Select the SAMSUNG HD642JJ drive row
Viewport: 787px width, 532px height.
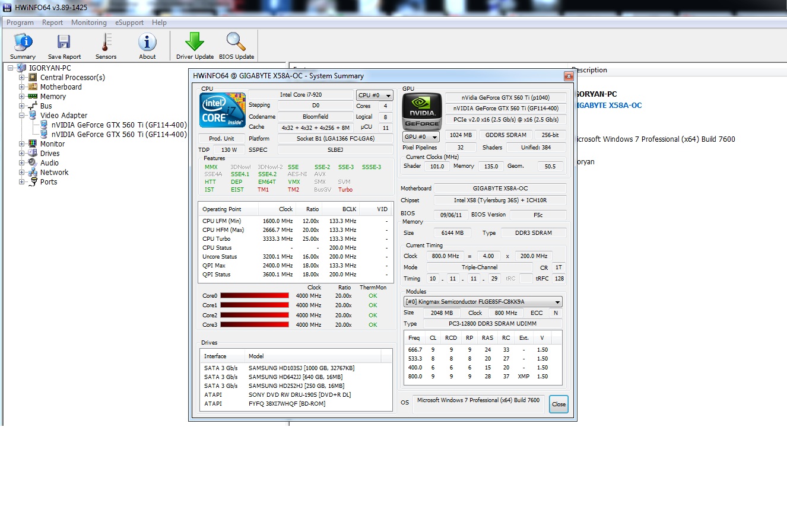tap(296, 377)
